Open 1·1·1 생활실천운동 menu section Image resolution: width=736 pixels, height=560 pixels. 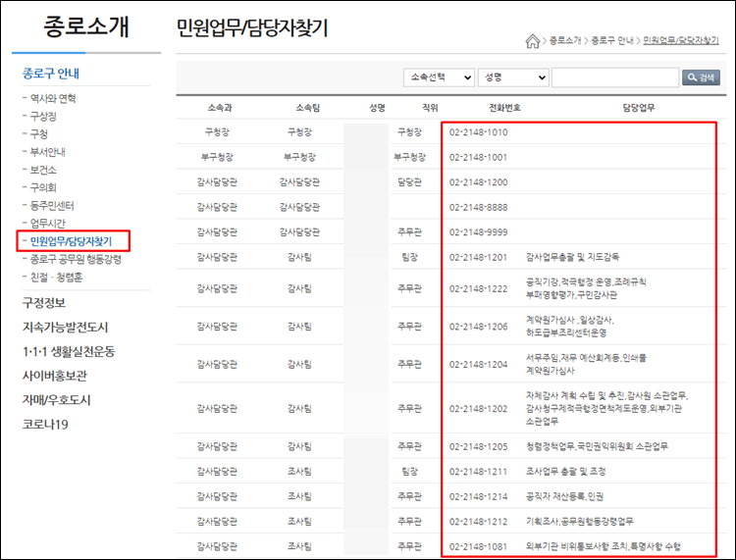[x=69, y=351]
